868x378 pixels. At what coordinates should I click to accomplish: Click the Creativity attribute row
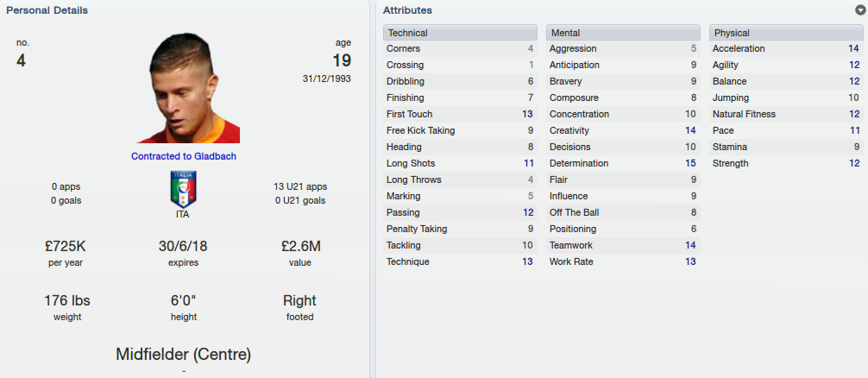(x=623, y=130)
